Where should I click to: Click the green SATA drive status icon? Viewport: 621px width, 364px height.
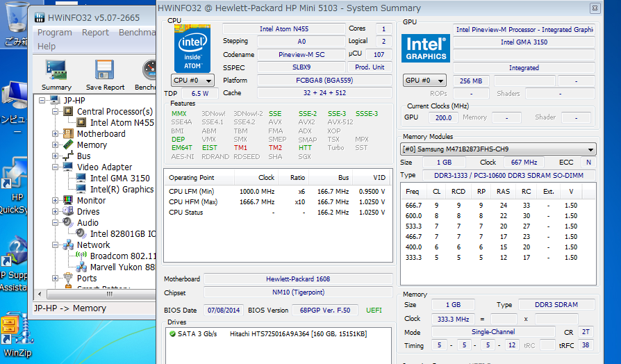pyautogui.click(x=172, y=334)
